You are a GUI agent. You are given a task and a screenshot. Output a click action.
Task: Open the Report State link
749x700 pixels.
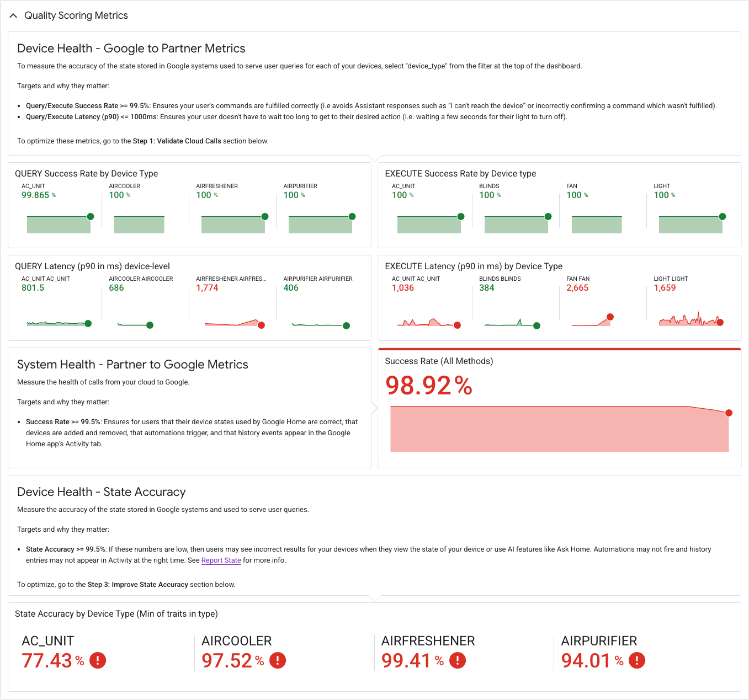(x=221, y=560)
